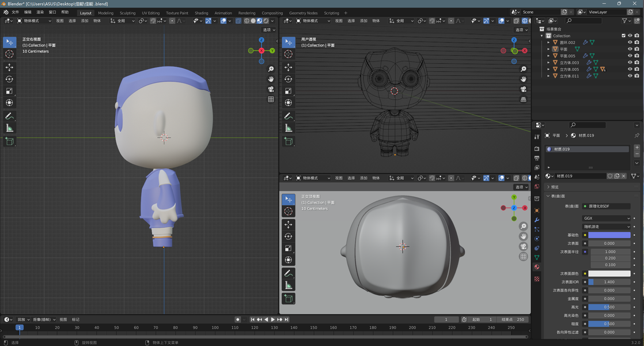Hide 圆环.002 with its eye icon
Image resolution: width=644 pixels, height=346 pixels.
pos(630,42)
